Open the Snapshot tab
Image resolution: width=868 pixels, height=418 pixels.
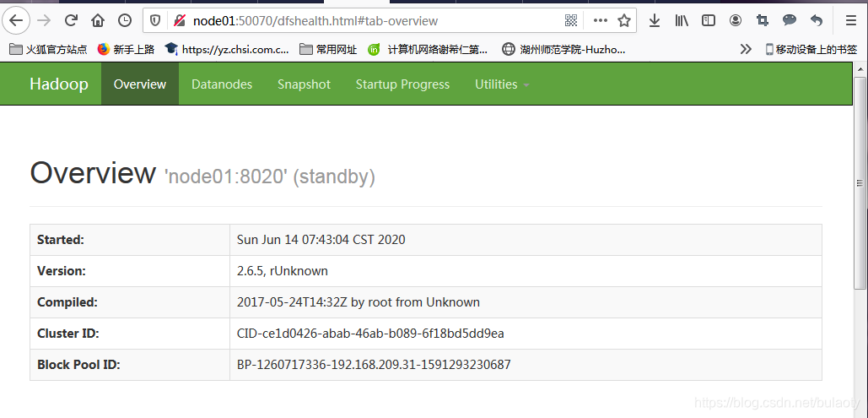coord(304,84)
